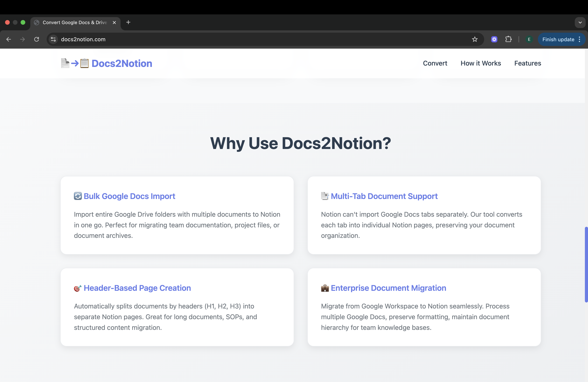Expand the tab search chevron
The height and width of the screenshot is (382, 588).
pyautogui.click(x=580, y=23)
